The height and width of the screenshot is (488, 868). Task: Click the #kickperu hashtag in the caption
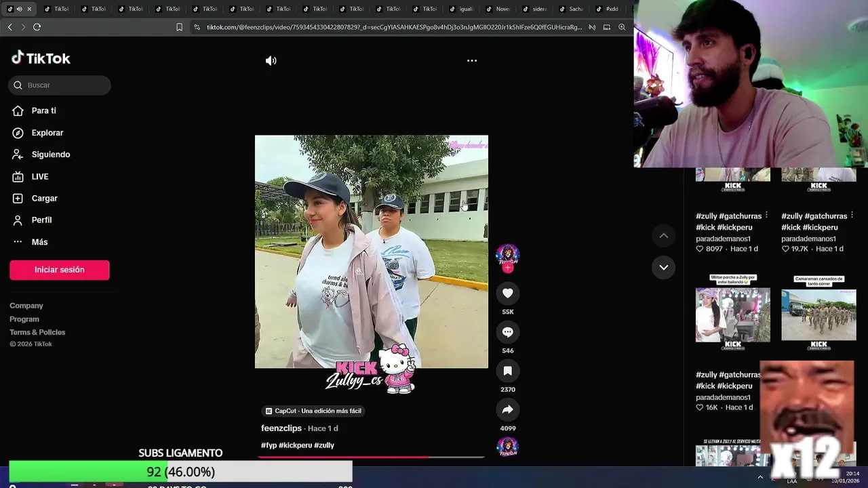(295, 445)
